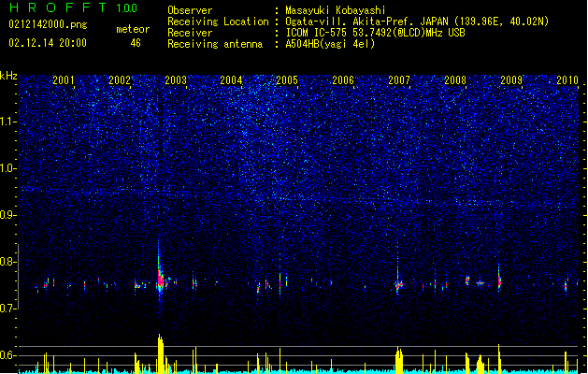Click the 0.9 kHz axis label

pos(7,215)
